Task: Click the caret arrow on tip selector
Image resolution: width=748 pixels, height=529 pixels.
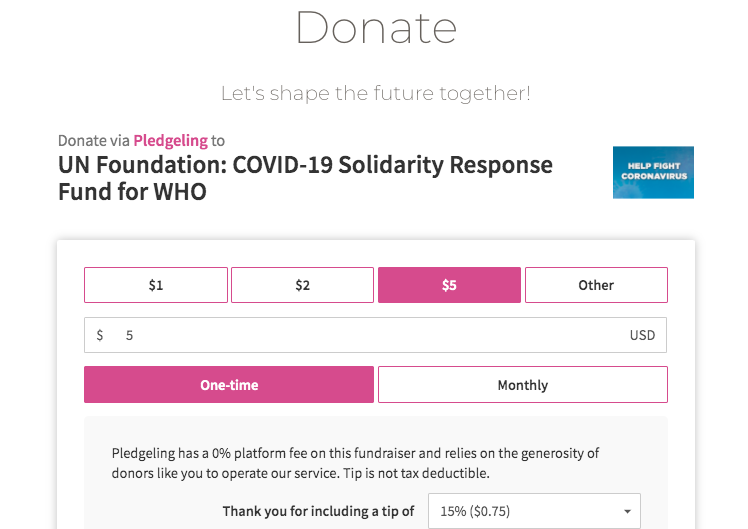Action: [627, 511]
